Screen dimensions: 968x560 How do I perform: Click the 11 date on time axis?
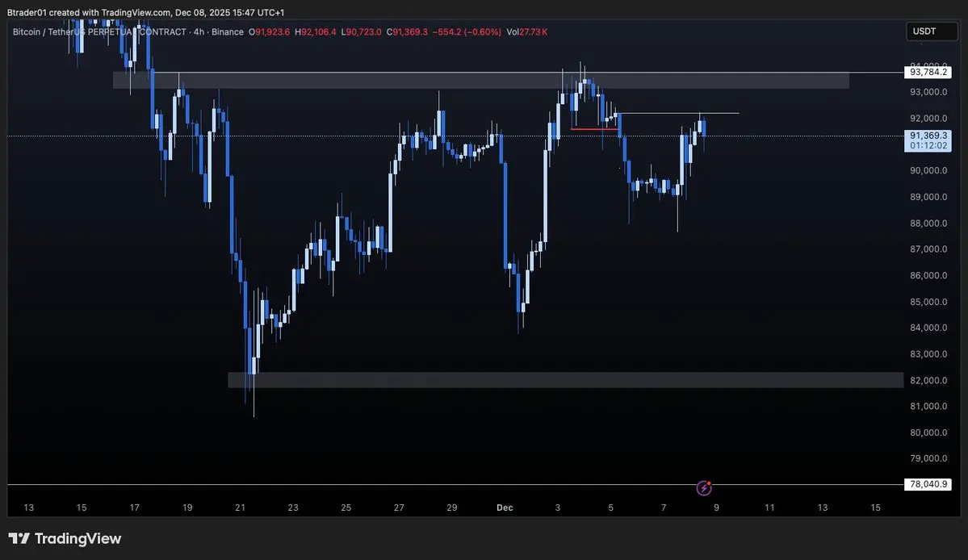[x=770, y=508]
